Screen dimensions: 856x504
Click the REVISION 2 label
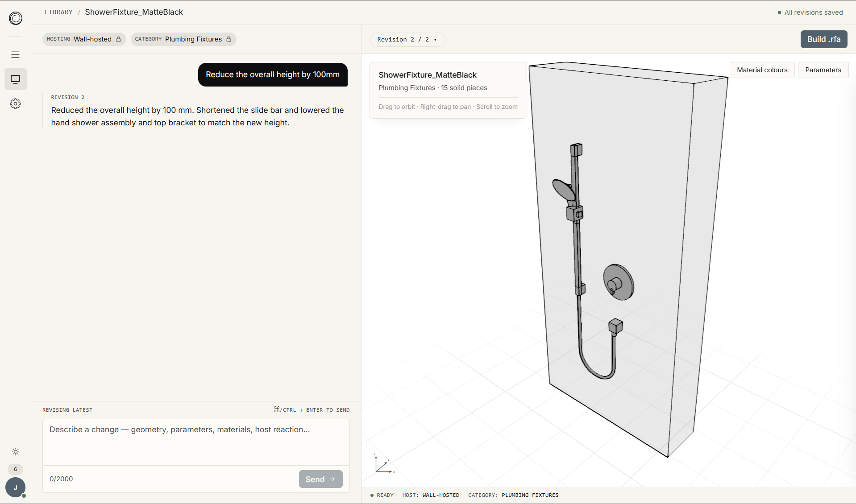[x=68, y=97]
